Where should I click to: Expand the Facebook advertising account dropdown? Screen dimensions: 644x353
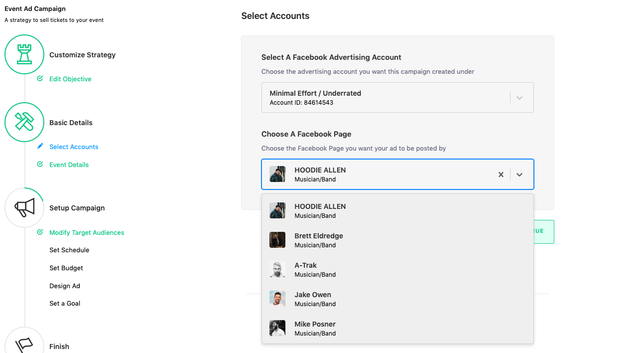[x=519, y=98]
